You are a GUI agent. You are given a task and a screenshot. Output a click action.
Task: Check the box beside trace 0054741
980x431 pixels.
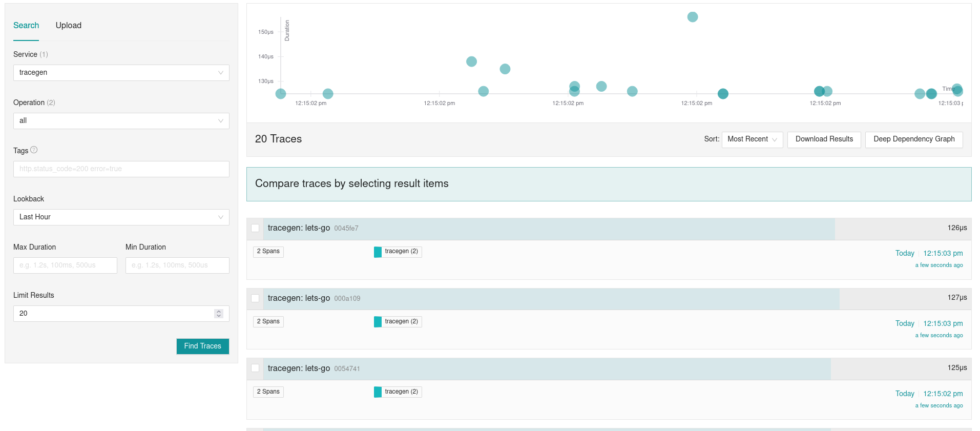255,369
